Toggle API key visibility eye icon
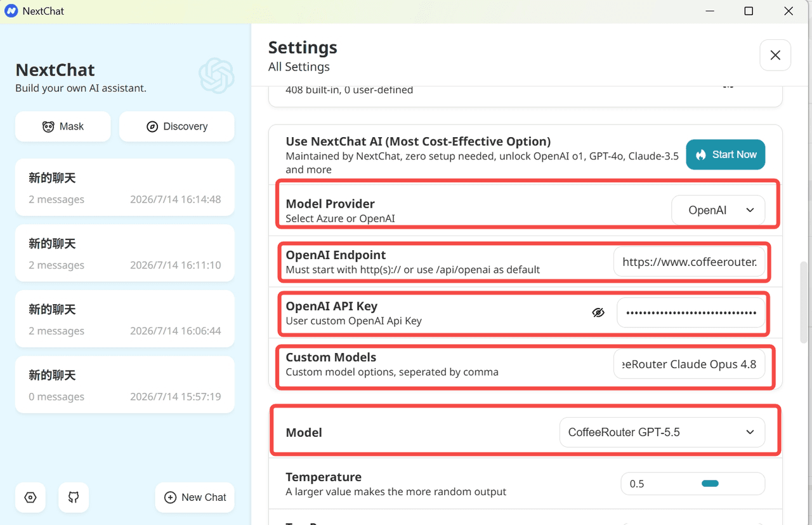This screenshot has width=812, height=525. tap(598, 312)
